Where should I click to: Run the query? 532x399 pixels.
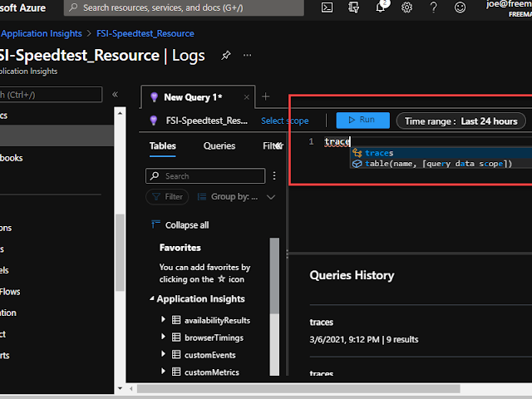coord(362,120)
